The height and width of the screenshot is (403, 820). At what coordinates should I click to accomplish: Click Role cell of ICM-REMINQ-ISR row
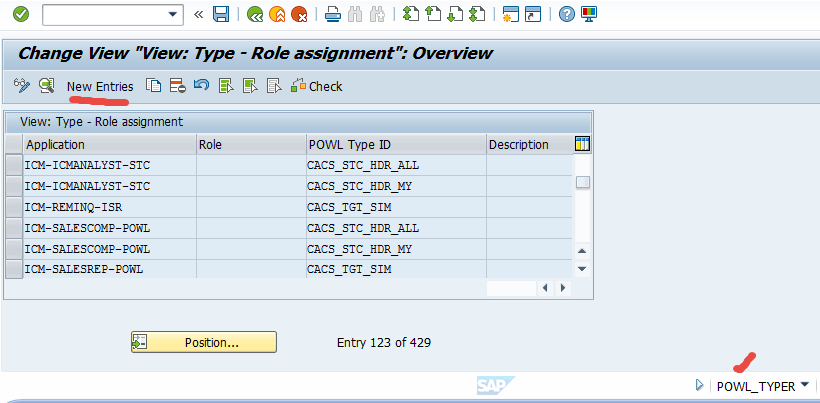pos(252,207)
